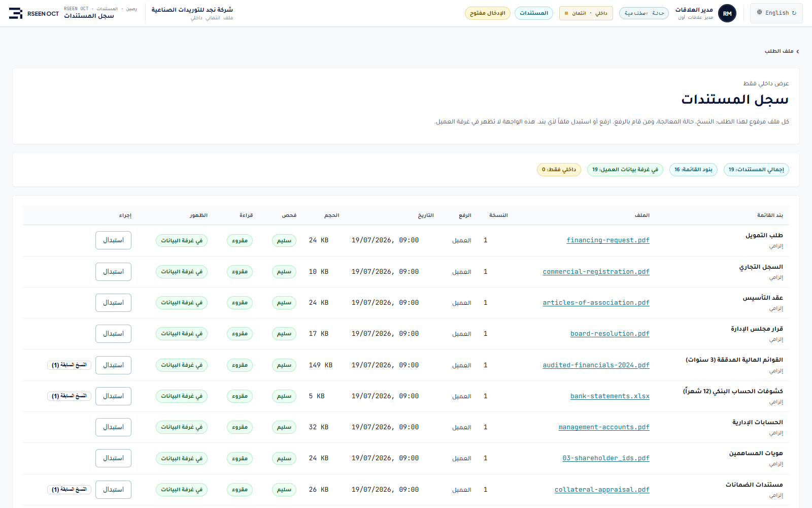The height and width of the screenshot is (508, 812).
Task: Open commercial-registration.pdf file
Action: [596, 272]
